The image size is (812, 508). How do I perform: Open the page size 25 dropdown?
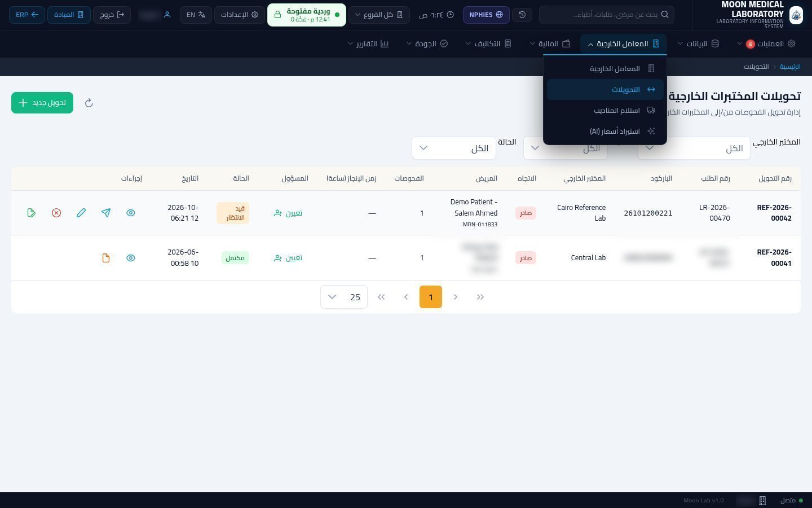point(344,297)
